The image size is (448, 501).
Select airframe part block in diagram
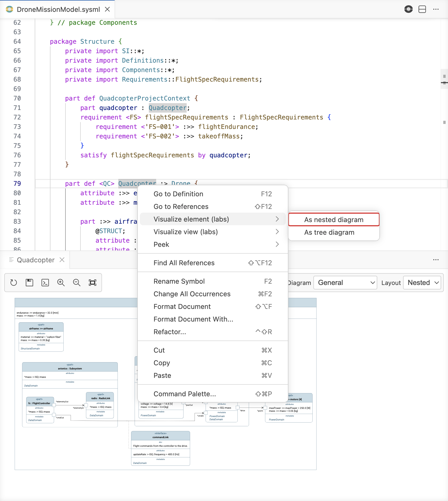41,337
